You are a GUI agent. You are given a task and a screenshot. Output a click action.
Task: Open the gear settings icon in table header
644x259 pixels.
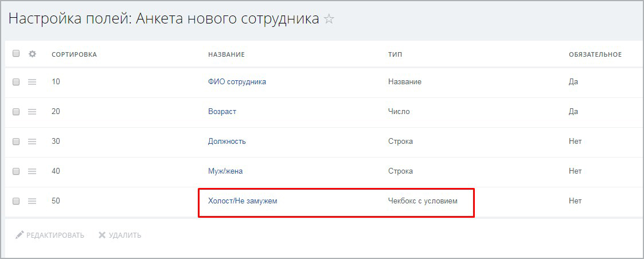(32, 54)
